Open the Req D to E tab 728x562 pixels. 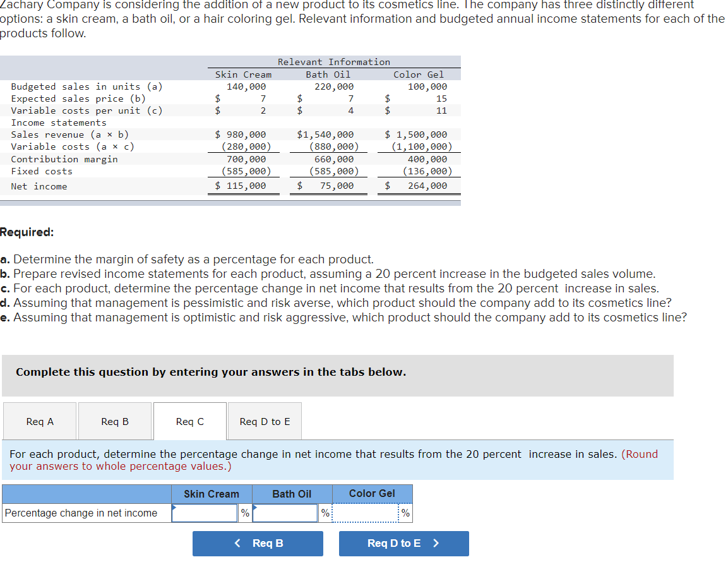[x=264, y=421]
